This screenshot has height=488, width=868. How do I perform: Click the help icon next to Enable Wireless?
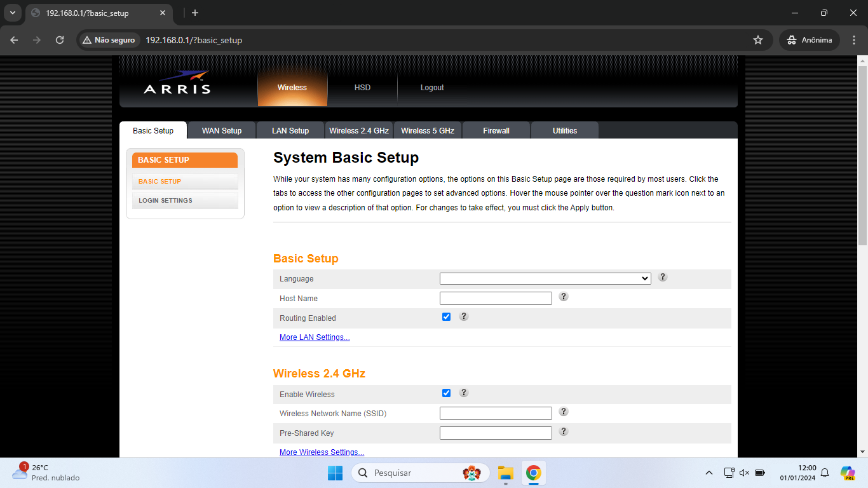point(464,393)
